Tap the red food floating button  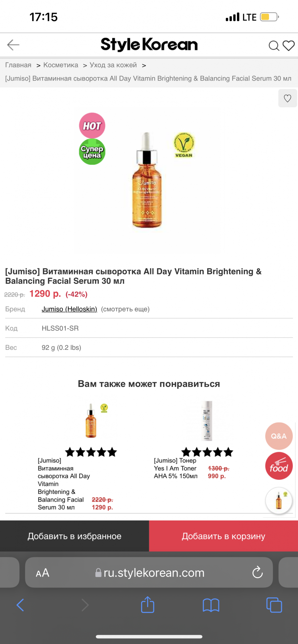[279, 466]
